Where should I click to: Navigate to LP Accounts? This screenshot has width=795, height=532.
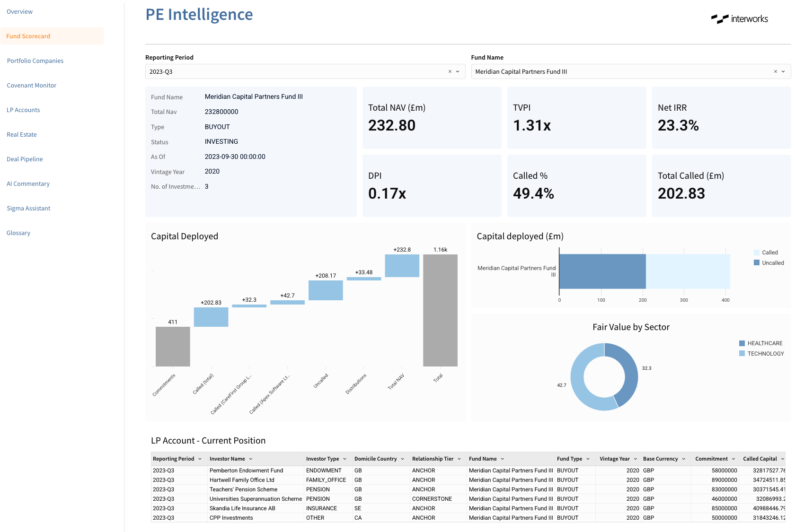point(23,110)
